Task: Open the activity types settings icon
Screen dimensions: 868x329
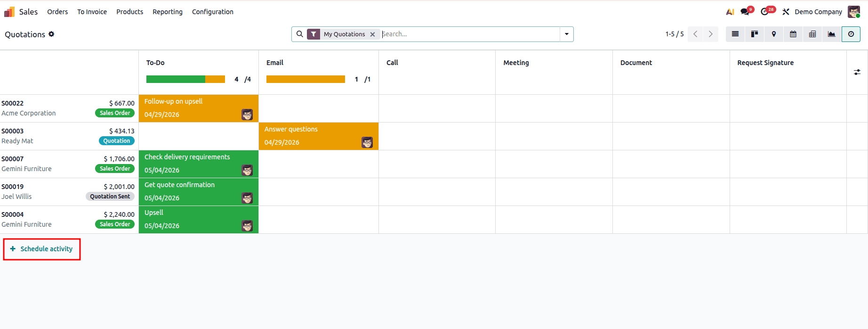Action: click(x=857, y=72)
